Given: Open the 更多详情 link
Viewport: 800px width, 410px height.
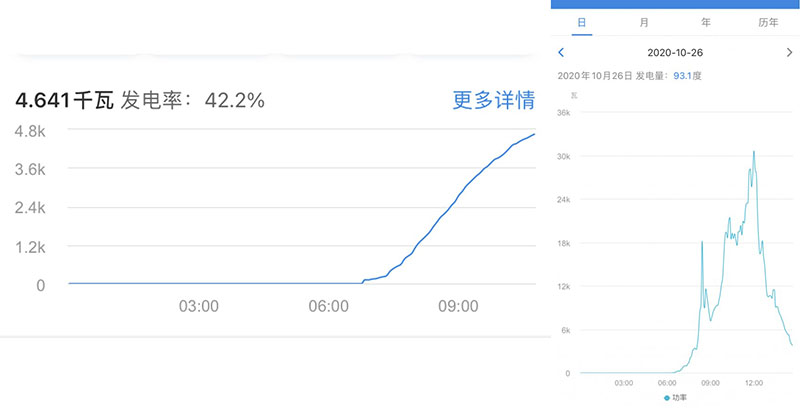Looking at the screenshot, I should (x=493, y=100).
